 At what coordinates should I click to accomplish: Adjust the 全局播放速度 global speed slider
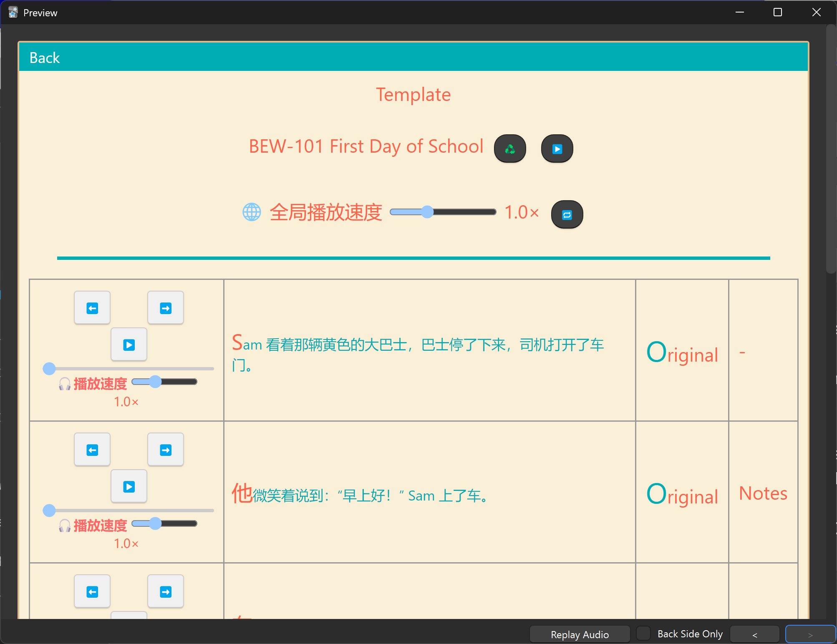443,212
